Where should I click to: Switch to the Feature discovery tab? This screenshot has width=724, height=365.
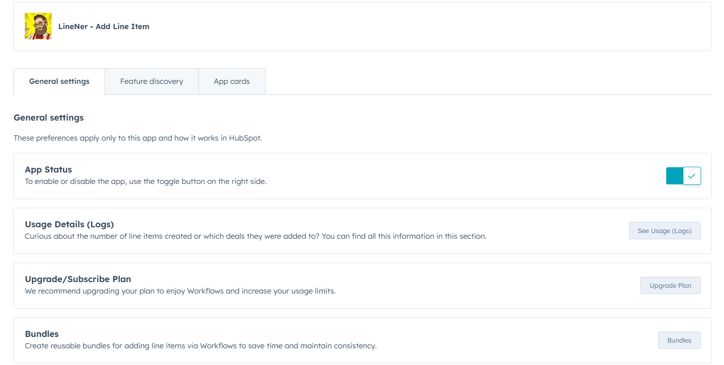151,81
